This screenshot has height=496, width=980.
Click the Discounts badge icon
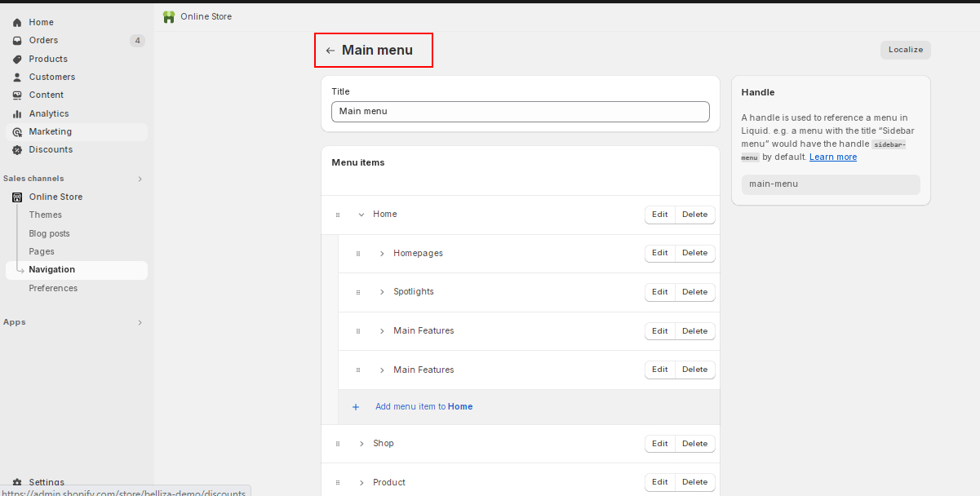point(17,150)
